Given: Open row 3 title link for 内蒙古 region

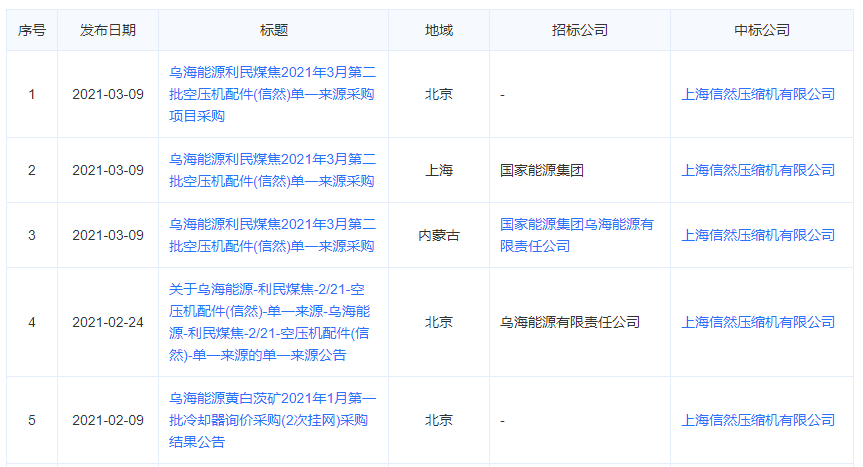Looking at the screenshot, I should click(x=272, y=235).
